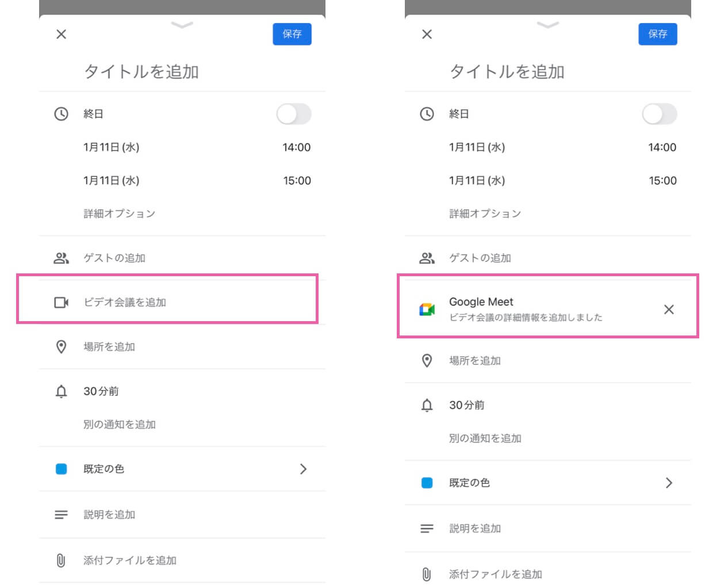This screenshot has height=587, width=728.
Task: Tap ゲストの追加 in right panel
Action: (480, 258)
